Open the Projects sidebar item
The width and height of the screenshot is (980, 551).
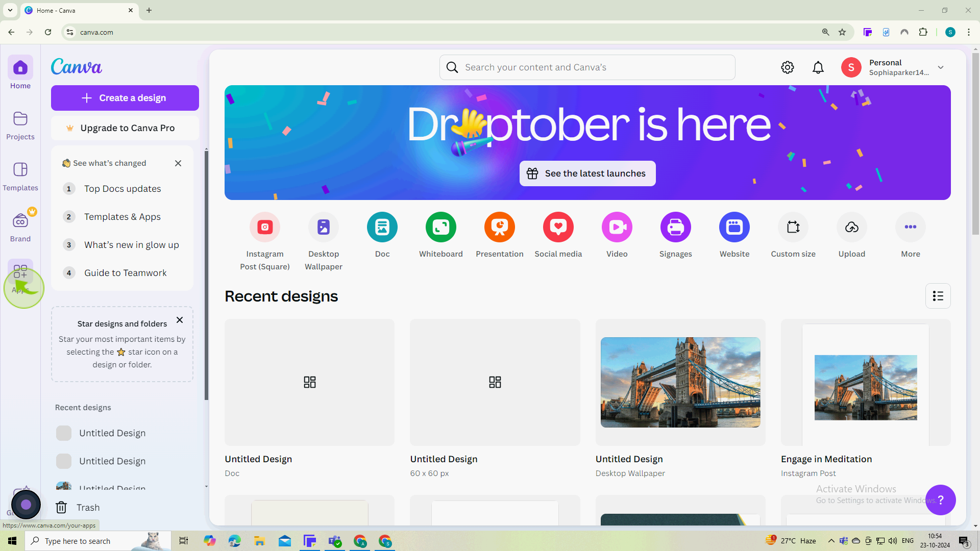[20, 125]
